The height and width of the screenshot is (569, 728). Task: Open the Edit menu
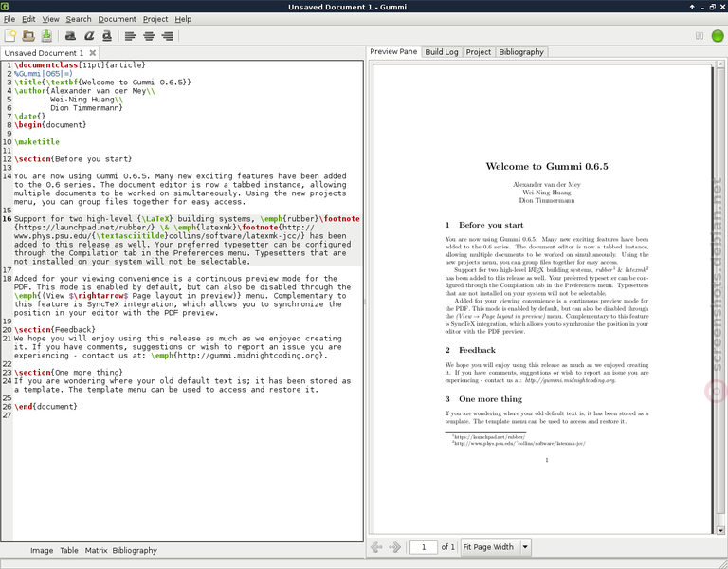[x=28, y=19]
